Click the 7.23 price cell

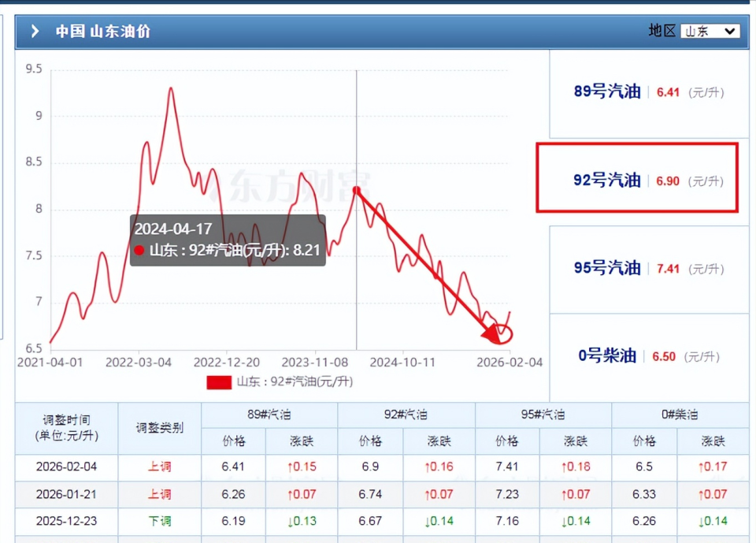click(507, 494)
